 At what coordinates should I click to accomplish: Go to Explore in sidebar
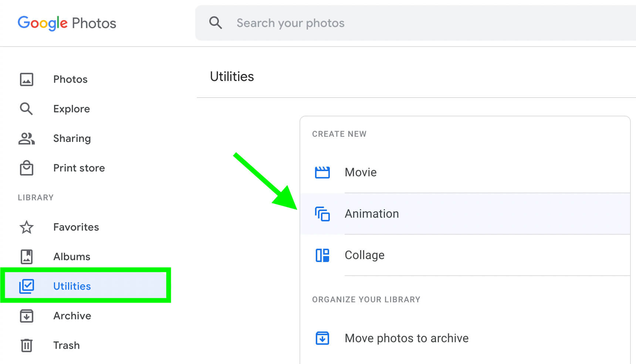point(72,109)
